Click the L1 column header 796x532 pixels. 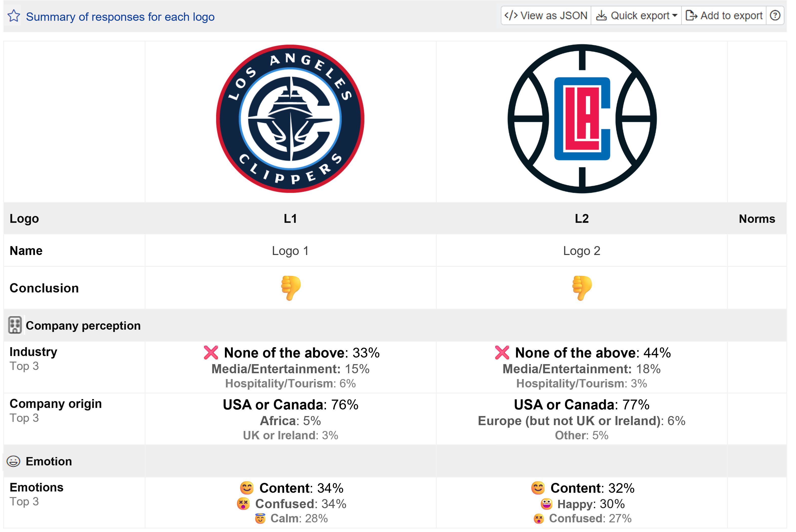(290, 219)
